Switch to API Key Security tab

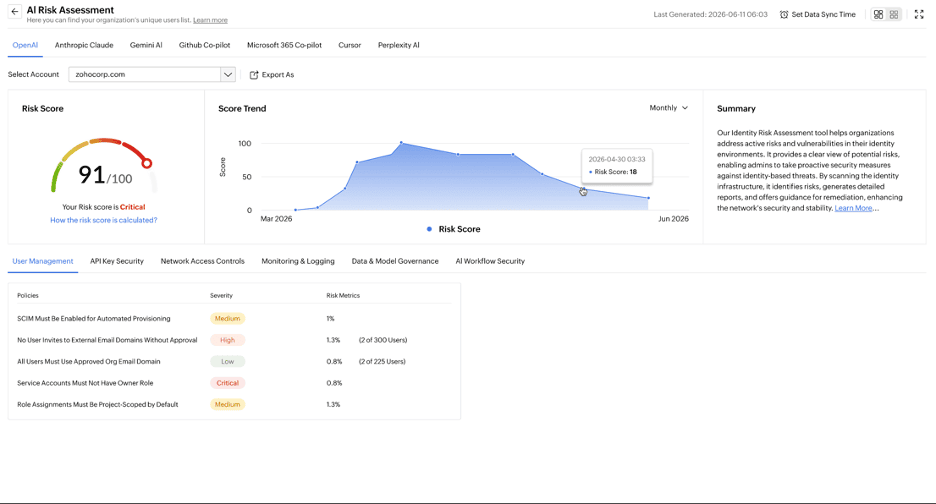click(x=117, y=262)
